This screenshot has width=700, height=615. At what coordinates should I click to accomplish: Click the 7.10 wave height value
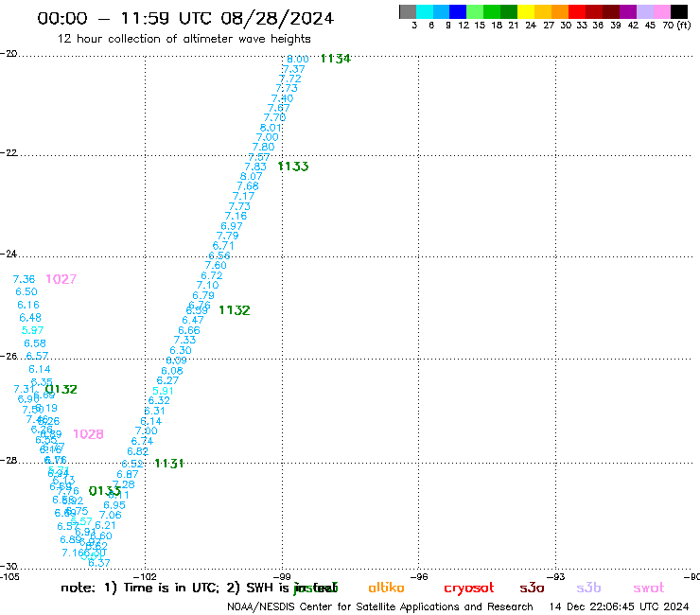tap(207, 285)
